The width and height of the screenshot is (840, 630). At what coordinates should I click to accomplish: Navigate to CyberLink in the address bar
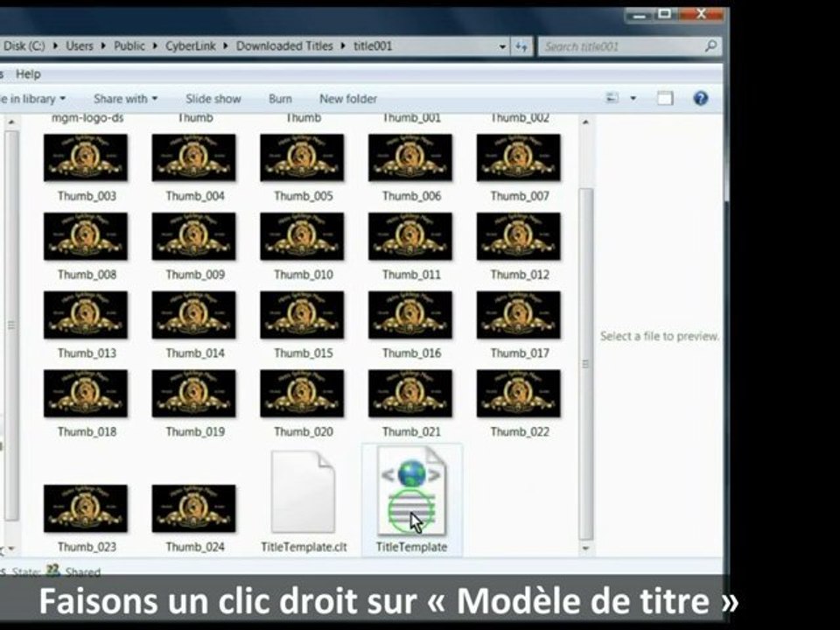pos(190,46)
